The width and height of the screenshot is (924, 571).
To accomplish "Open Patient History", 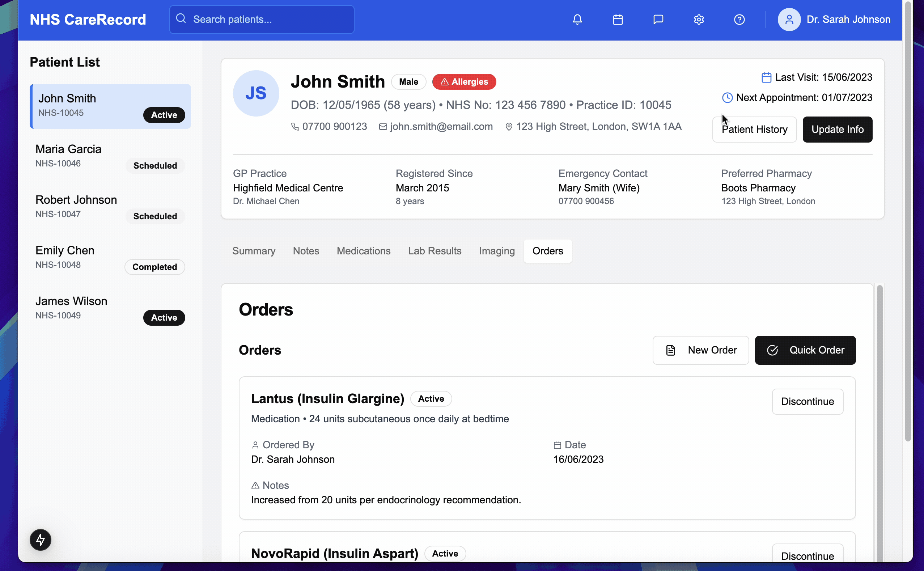I will click(x=754, y=130).
